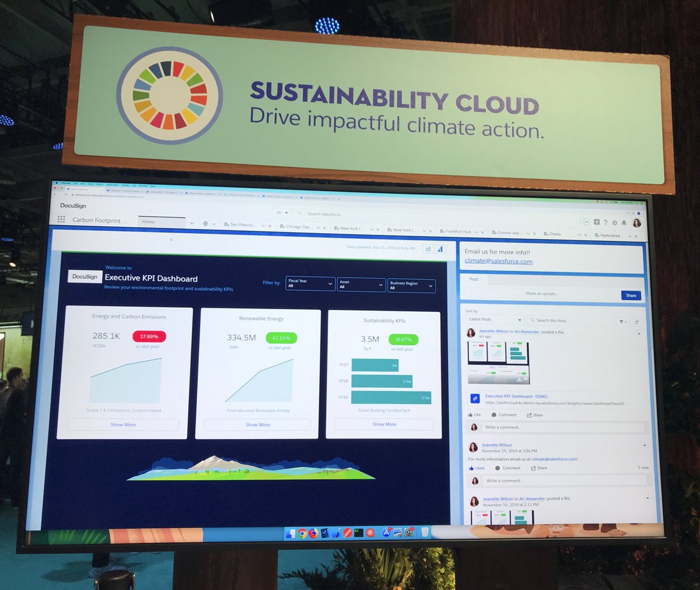700x590 pixels.
Task: Open the App Launcher grid icon
Action: pos(61,219)
